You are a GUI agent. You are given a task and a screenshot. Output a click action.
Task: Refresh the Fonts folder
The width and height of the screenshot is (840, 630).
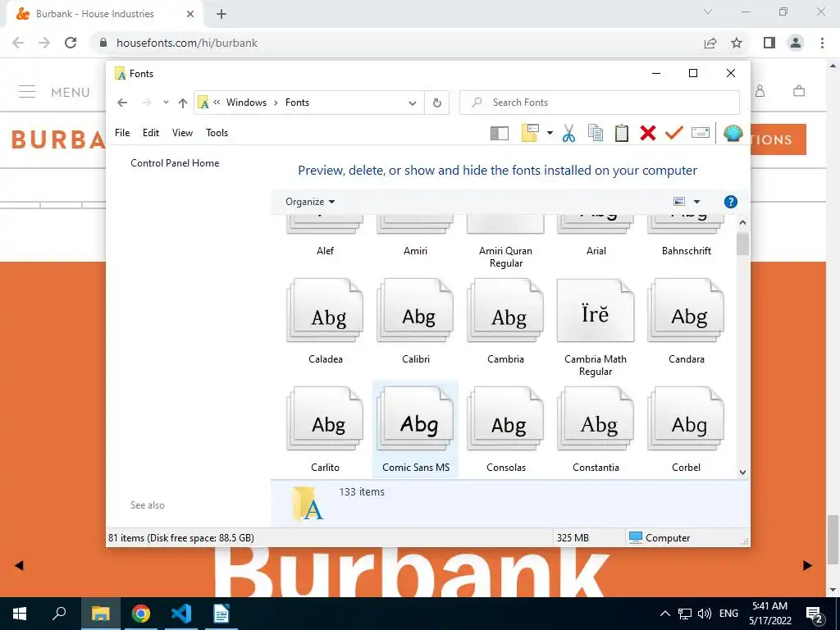click(x=437, y=103)
